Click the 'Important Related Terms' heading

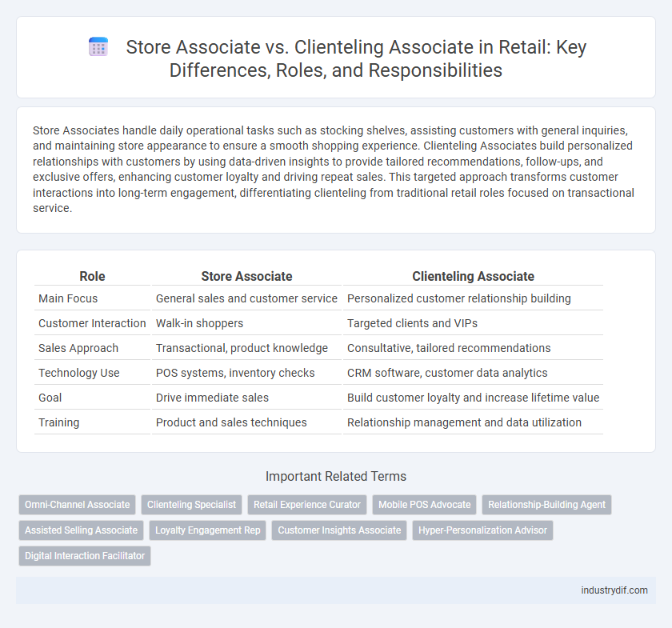[x=336, y=476]
